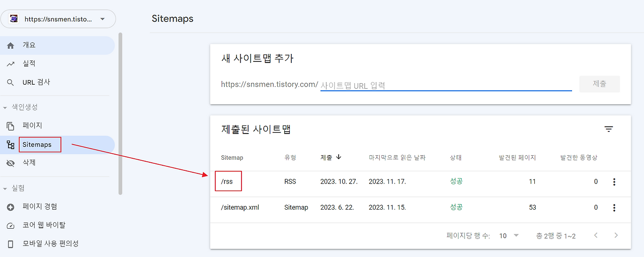Click the gauge icon beside 코어 웹 바이탈
Image resolution: width=644 pixels, height=257 pixels.
11,226
